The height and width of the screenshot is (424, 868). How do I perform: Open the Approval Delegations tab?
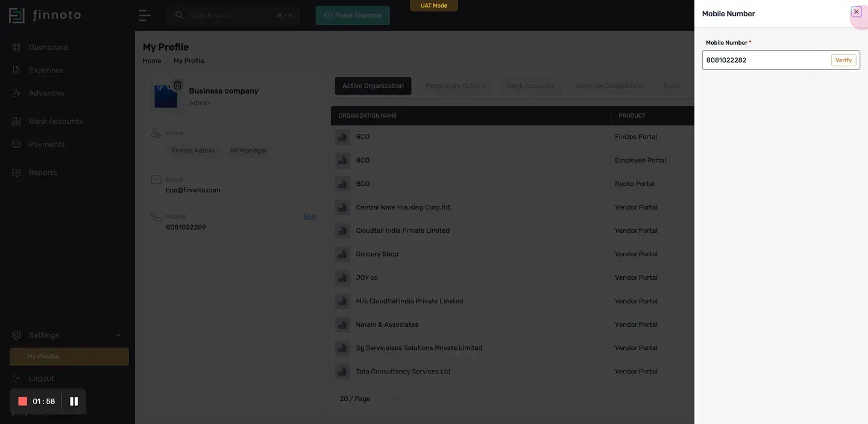[609, 86]
